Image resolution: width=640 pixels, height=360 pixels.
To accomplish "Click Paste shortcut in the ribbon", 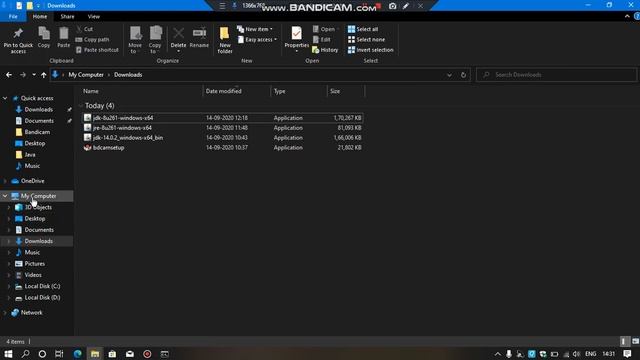I will (x=97, y=50).
